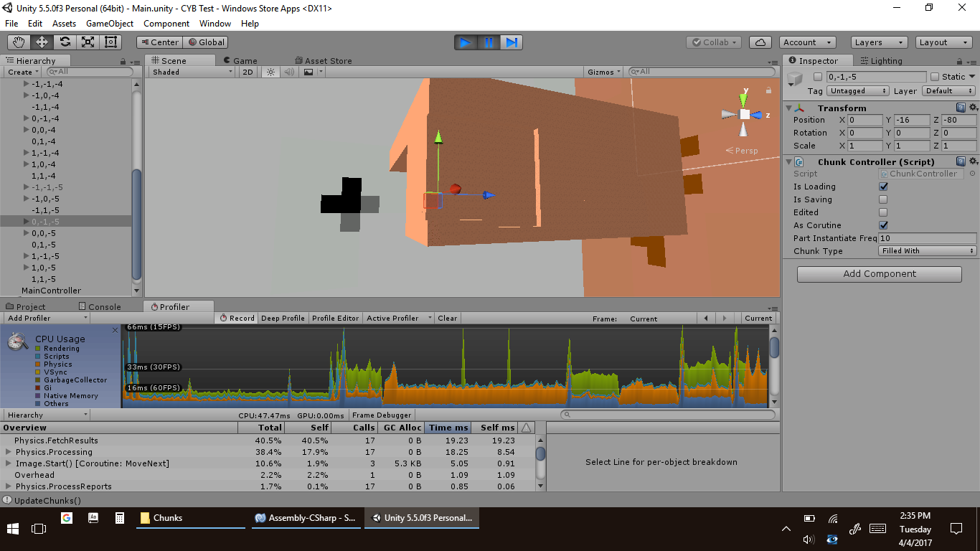This screenshot has width=980, height=551.
Task: Close the CPU Usage profiler module
Action: click(115, 331)
